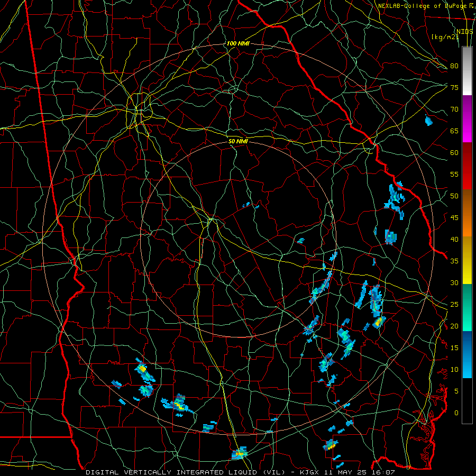Click the 20 value on the scale
Screen dimensions: 476x476
pos(454,326)
